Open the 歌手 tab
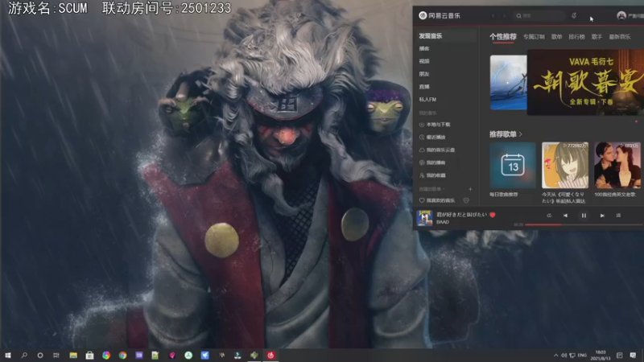 point(597,36)
